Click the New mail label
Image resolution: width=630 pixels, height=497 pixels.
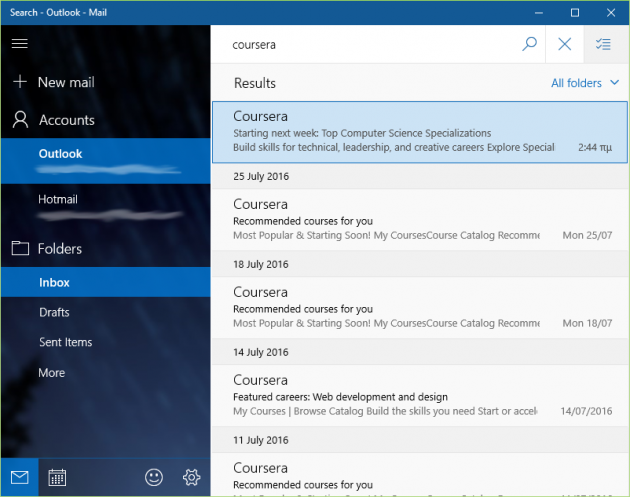click(x=66, y=82)
